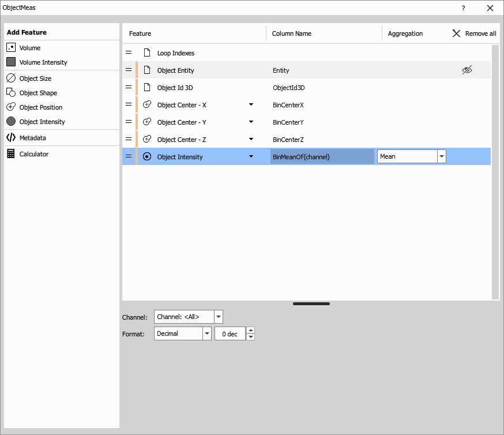Add Object Intensity from the sidebar
The image size is (504, 435).
pyautogui.click(x=42, y=122)
